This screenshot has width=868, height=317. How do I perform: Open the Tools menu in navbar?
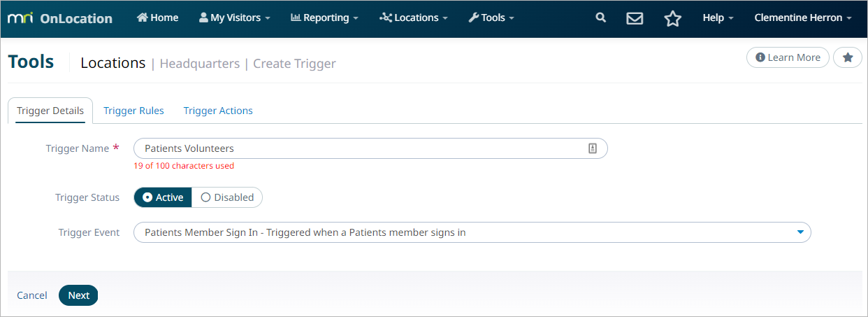[491, 17]
